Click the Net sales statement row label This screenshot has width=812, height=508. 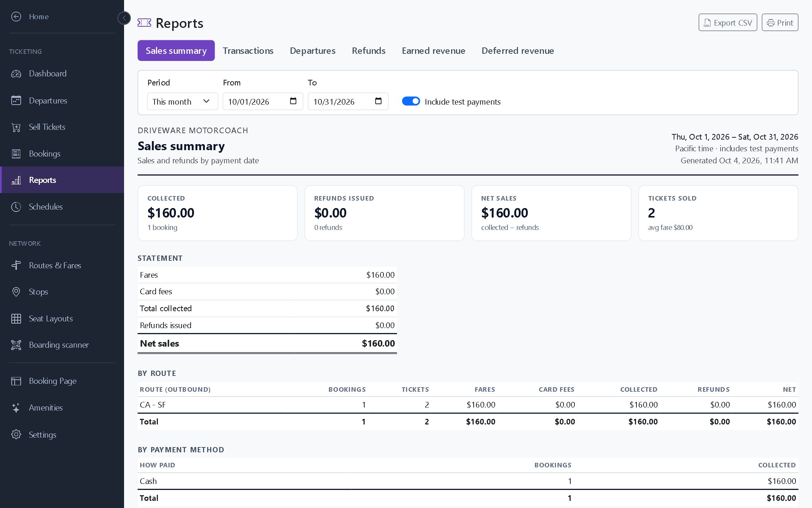[159, 343]
